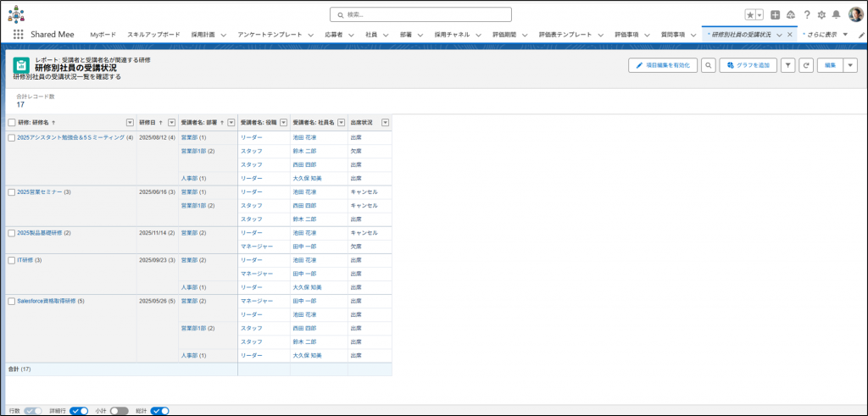The width and height of the screenshot is (868, 416).
Task: Open the Help question mark icon
Action: [x=806, y=14]
